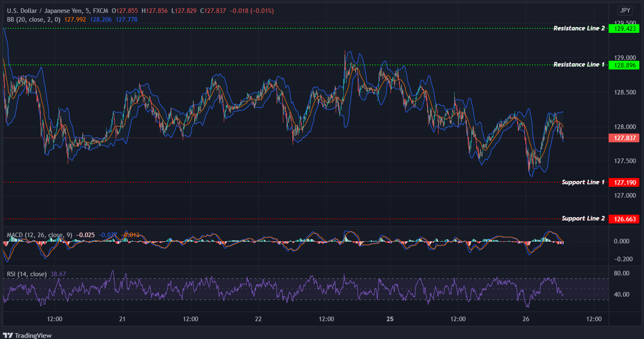Screen dimensions: 644x339
Task: Click the orange MACD value -0.013 in legend
Action: tap(130, 235)
